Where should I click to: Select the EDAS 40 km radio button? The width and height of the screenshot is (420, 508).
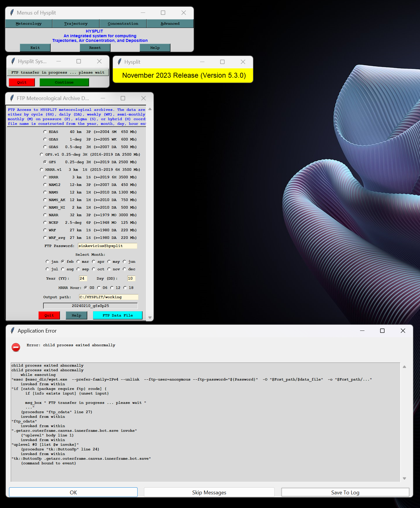point(45,132)
